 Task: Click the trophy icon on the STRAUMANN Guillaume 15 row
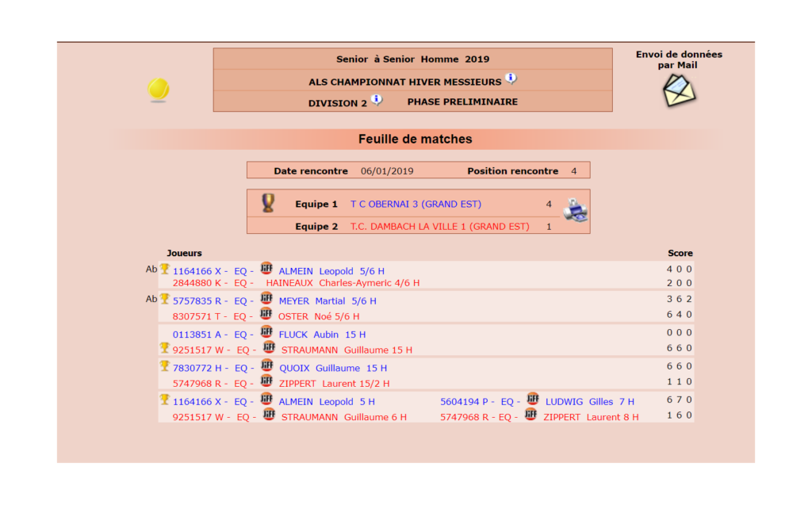click(165, 347)
